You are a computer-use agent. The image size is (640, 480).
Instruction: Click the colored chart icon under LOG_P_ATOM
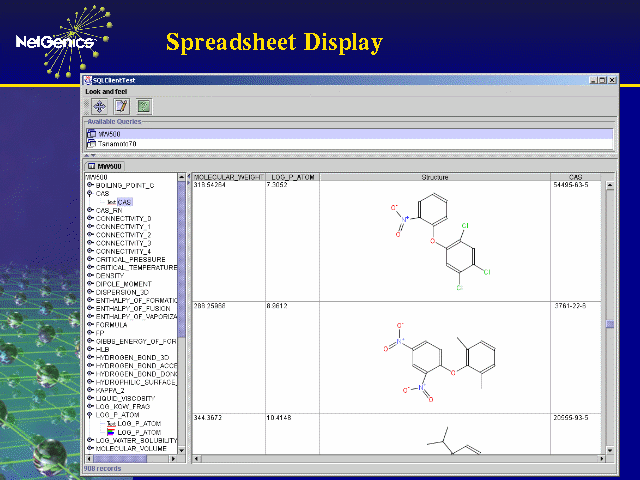point(111,432)
